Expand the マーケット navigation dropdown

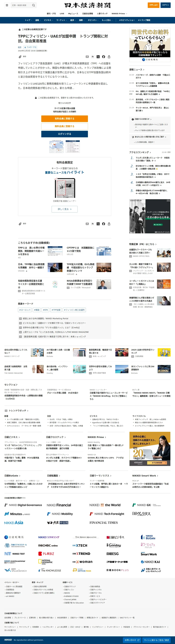[x=62, y=20]
